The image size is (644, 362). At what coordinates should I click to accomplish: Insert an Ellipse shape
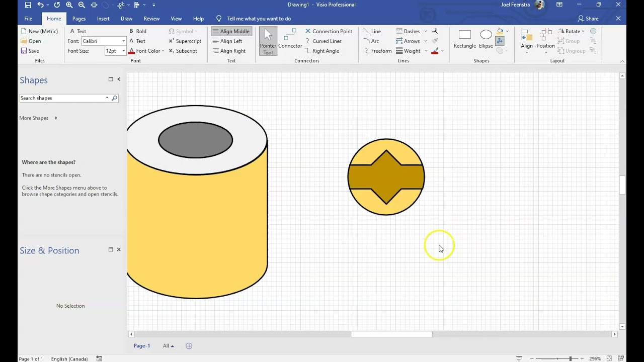(x=486, y=39)
